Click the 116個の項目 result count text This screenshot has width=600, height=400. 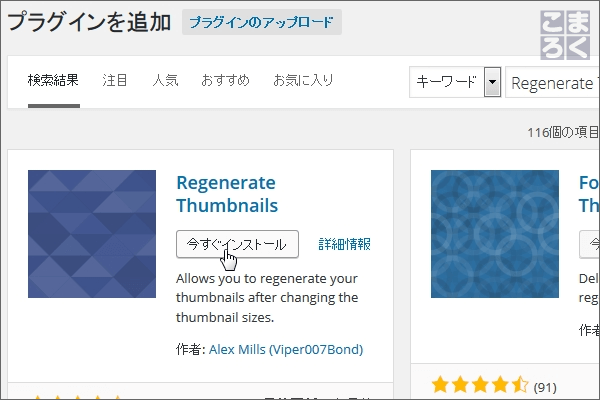pyautogui.click(x=563, y=132)
